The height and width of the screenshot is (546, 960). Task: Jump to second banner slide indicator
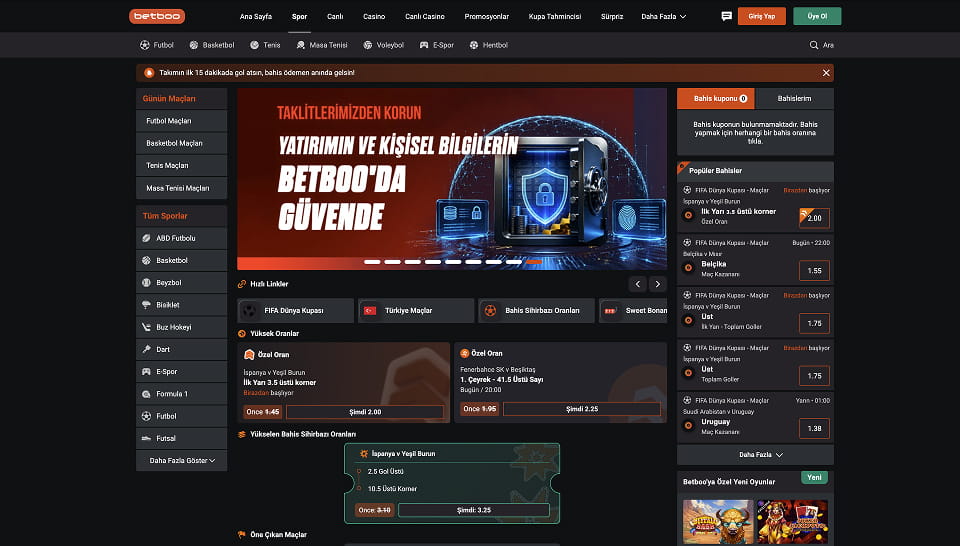(392, 262)
